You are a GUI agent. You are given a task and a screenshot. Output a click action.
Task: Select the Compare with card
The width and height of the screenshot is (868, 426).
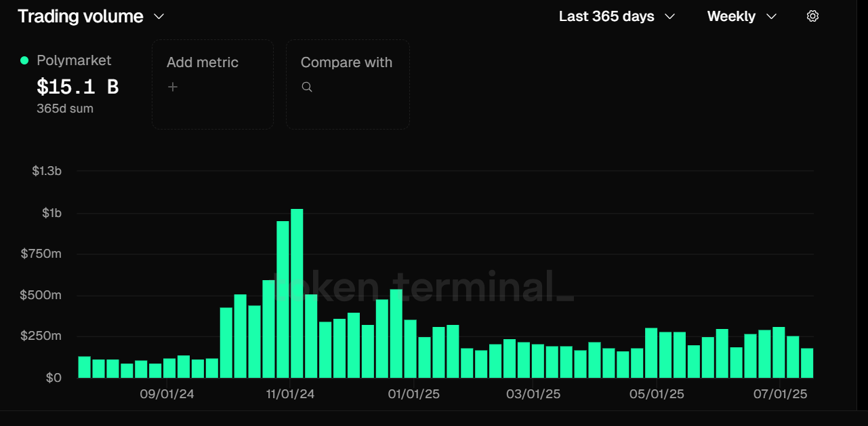(x=347, y=83)
